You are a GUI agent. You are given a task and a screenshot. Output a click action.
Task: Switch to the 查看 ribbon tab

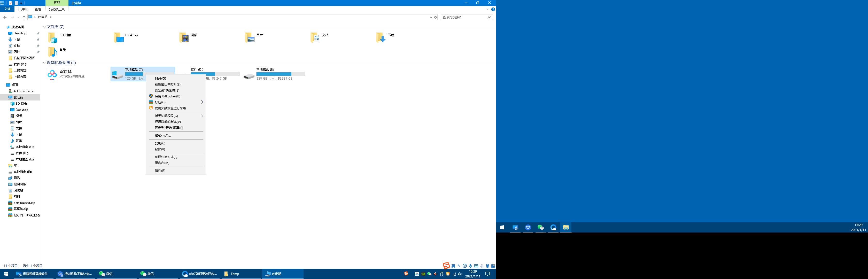pyautogui.click(x=38, y=9)
